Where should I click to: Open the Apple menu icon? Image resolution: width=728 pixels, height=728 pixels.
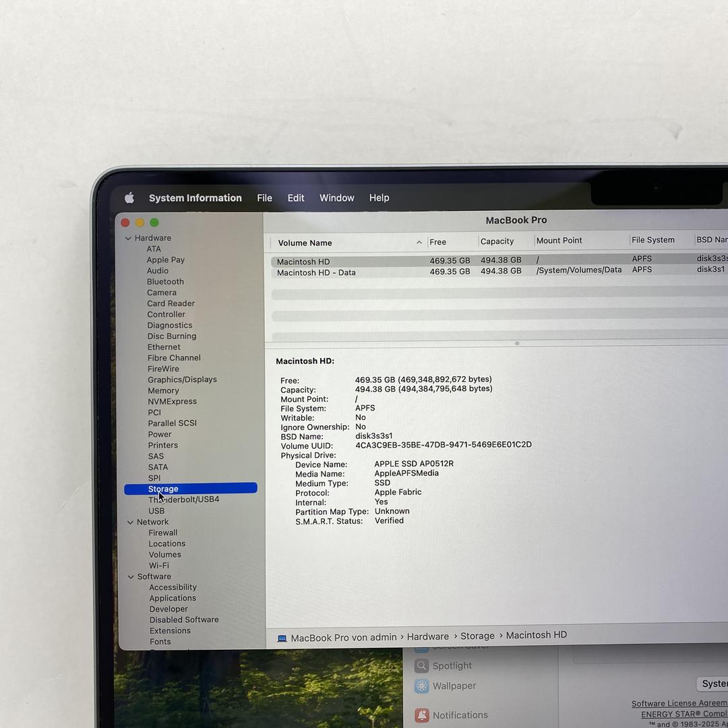click(x=129, y=198)
